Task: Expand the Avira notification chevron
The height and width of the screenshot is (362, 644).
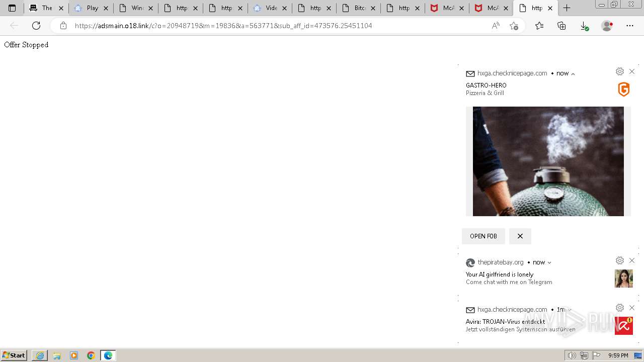Action: 570,310
